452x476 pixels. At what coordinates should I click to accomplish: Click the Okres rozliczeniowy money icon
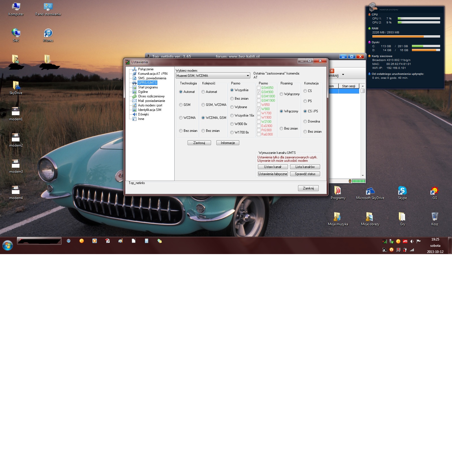134,96
